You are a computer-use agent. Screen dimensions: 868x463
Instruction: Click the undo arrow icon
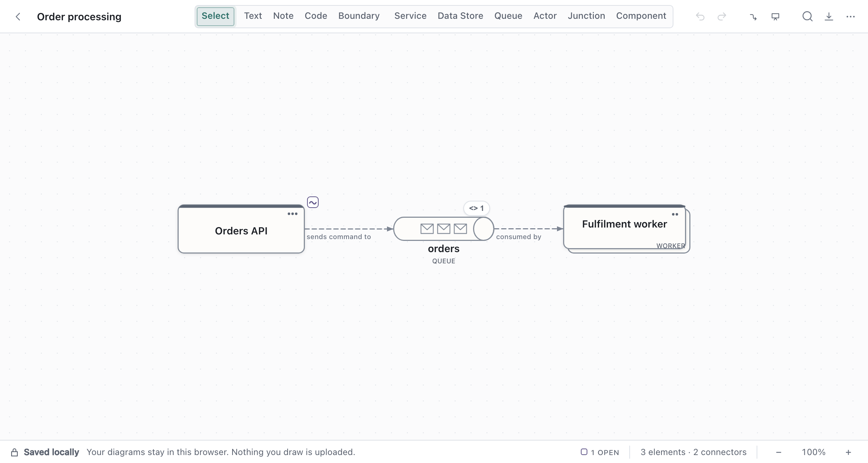point(700,17)
